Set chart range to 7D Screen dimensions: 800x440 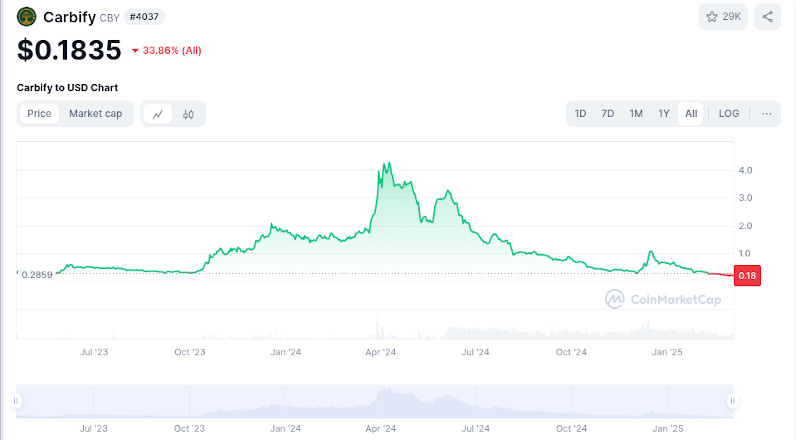607,113
